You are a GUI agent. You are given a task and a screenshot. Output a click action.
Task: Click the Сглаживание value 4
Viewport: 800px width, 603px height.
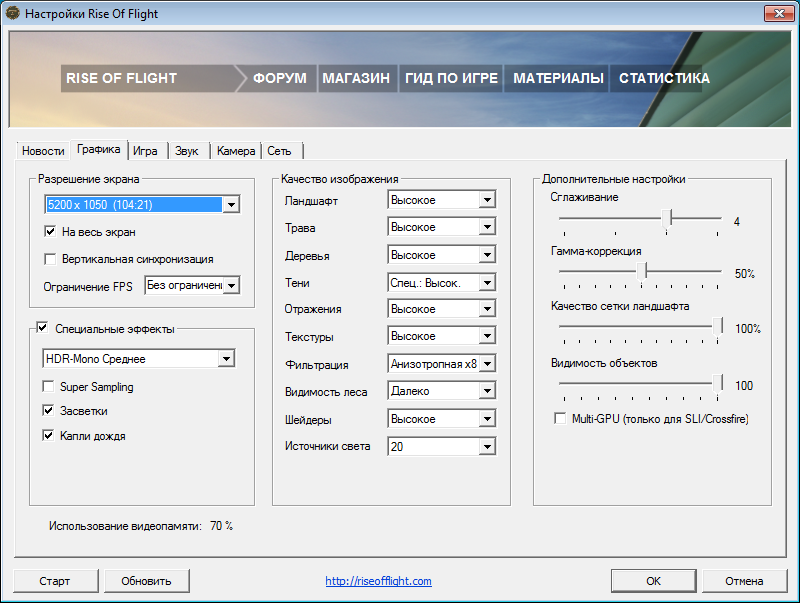tap(737, 221)
